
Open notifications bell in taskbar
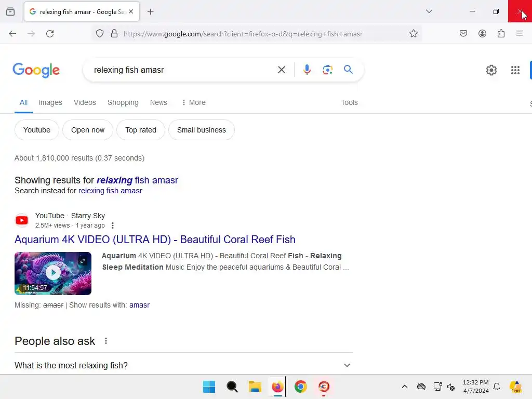pyautogui.click(x=497, y=387)
